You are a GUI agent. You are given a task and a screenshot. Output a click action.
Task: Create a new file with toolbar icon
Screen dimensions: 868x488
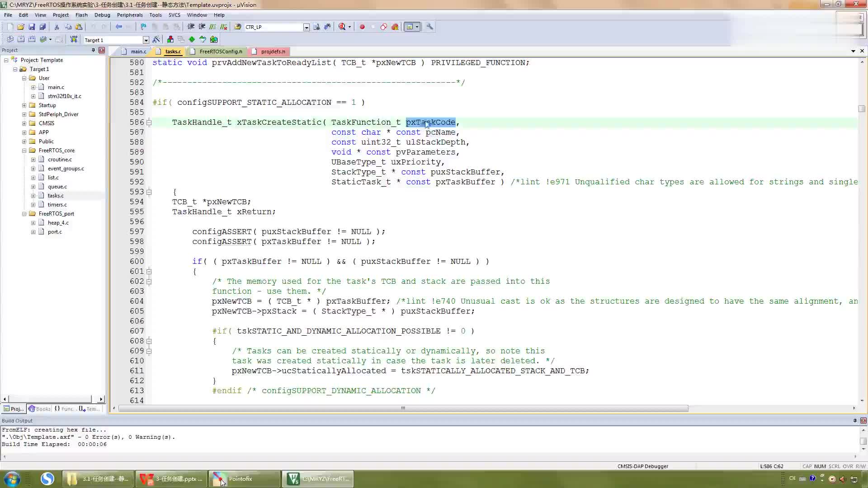10,27
